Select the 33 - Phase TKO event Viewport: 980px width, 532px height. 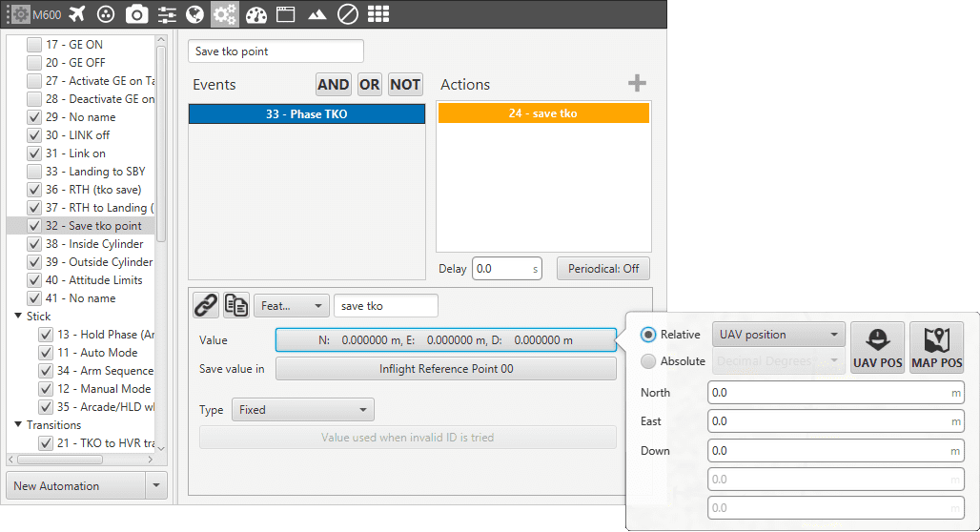coord(307,113)
